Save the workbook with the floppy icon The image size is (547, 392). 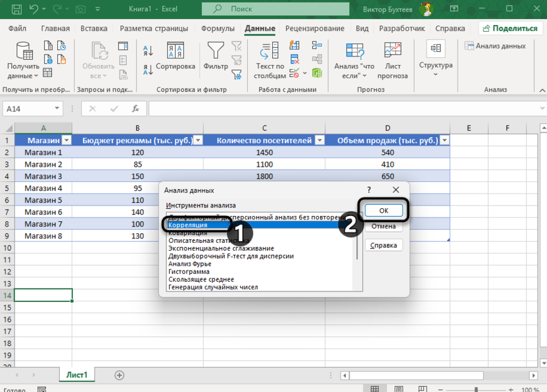[x=17, y=10]
